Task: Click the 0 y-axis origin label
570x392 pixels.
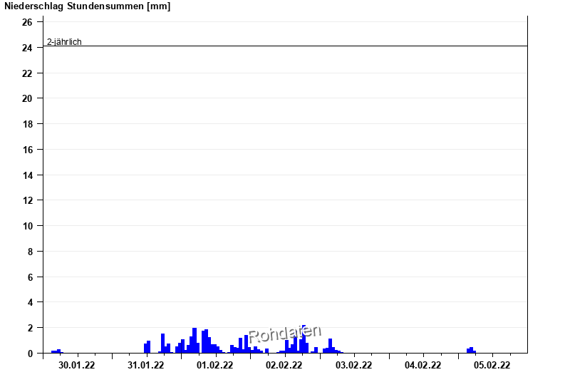Action: (x=30, y=354)
